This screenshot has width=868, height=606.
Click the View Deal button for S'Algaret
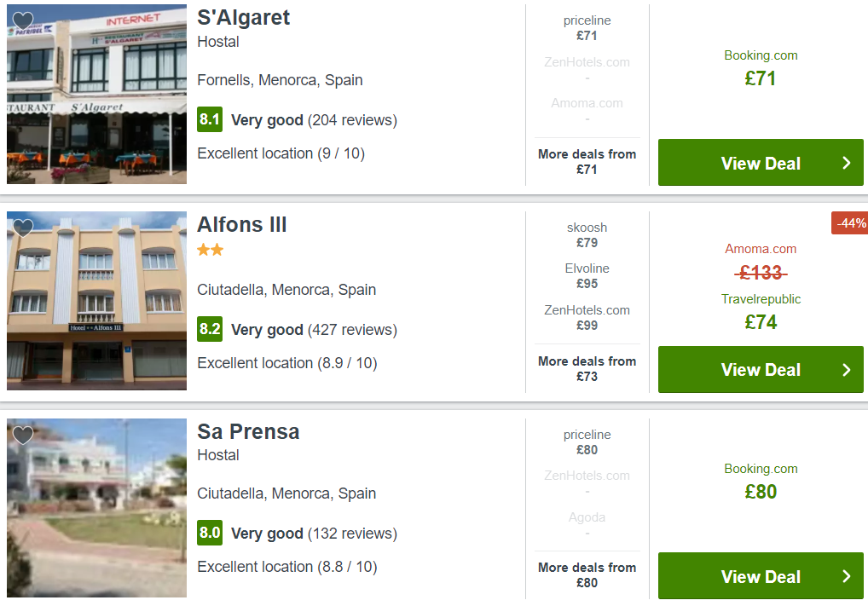[x=760, y=163]
